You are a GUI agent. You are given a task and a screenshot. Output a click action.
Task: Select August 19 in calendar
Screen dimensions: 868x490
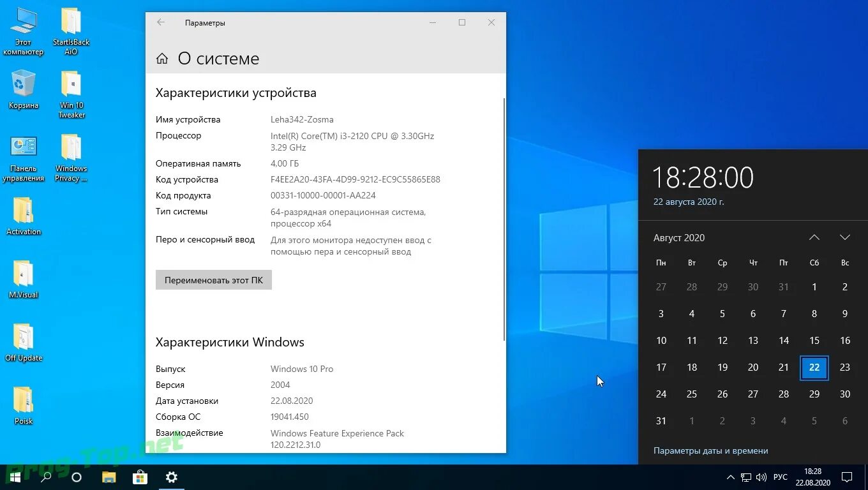[x=722, y=367]
